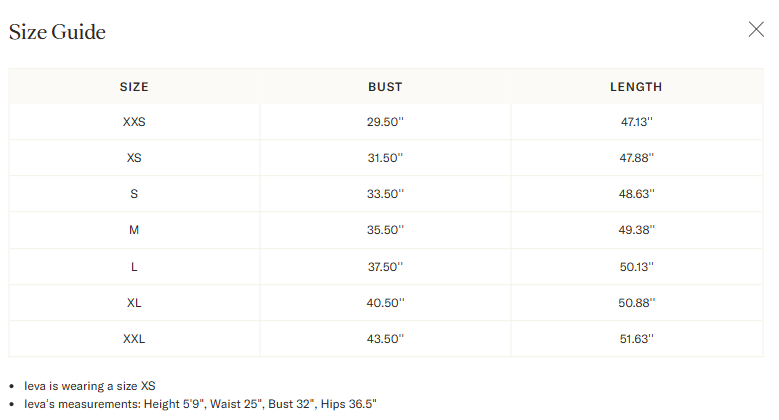Click the SIZE column header
Image resolution: width=779 pixels, height=420 pixels.
[x=134, y=87]
